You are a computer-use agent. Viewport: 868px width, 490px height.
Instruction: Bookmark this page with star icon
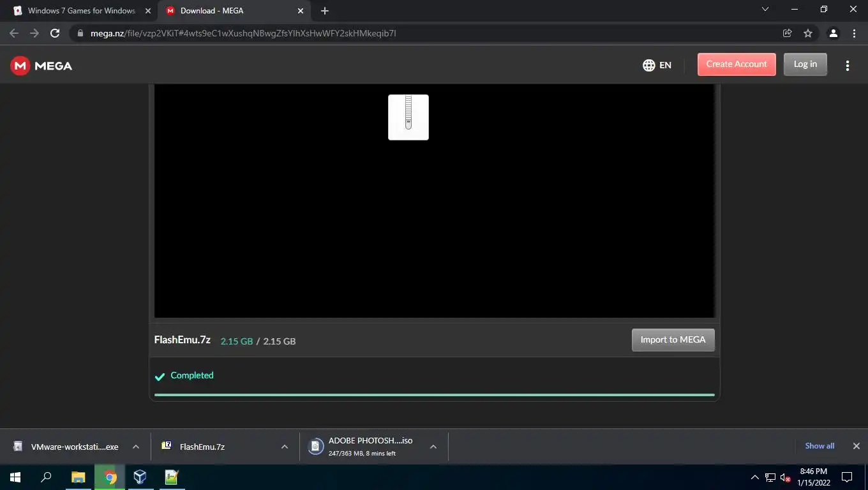(x=808, y=33)
